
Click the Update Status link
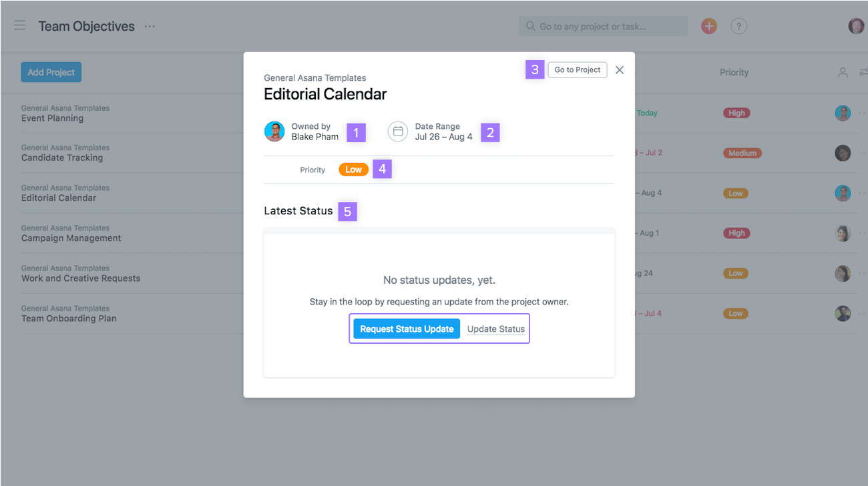click(496, 328)
